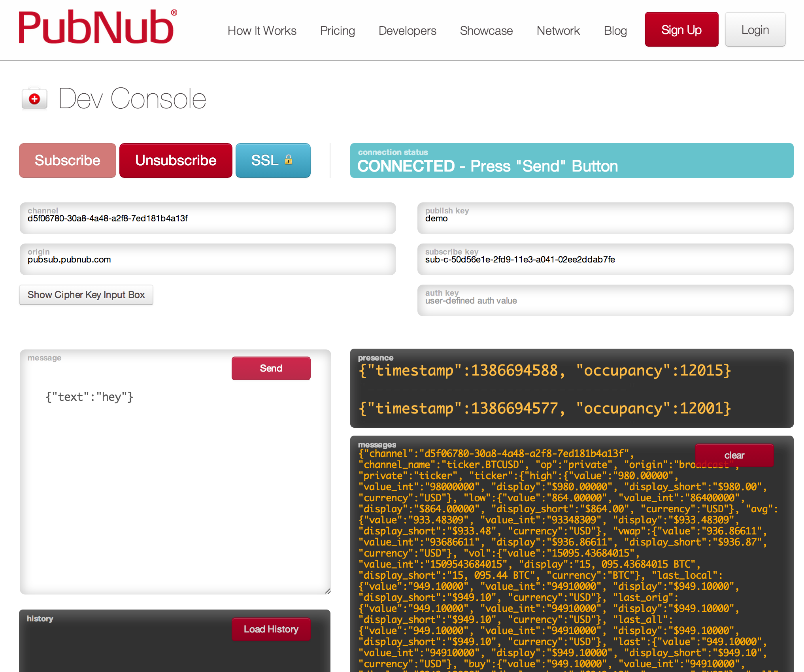Screen dimensions: 804x672
Task: Expand Show Cipher Key Input Box
Action: click(x=86, y=295)
